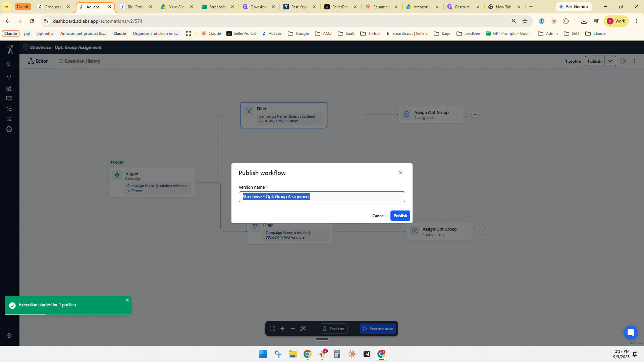The image size is (644, 362).
Task: Switch to the Execution History tab
Action: [79, 61]
